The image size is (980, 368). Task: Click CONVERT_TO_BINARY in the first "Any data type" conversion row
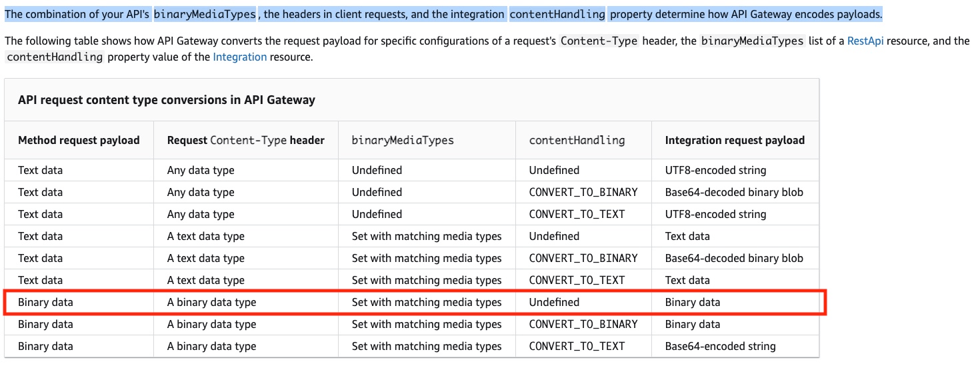583,192
